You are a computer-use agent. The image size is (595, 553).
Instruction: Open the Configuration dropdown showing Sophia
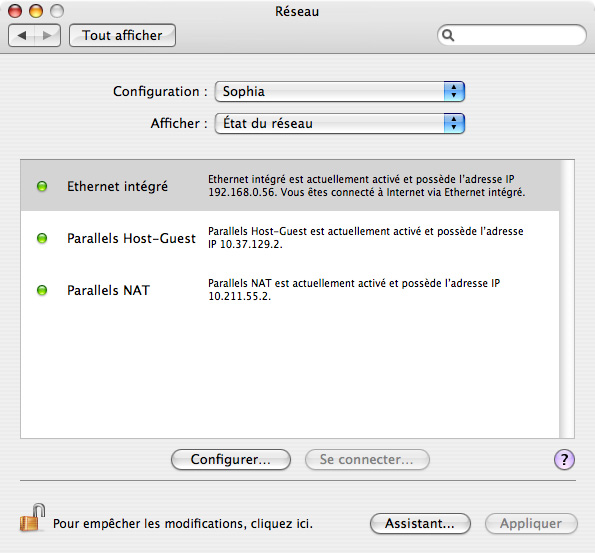point(340,91)
